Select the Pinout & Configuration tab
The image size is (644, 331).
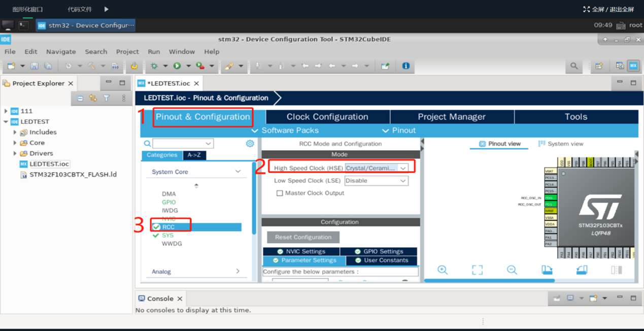(203, 117)
